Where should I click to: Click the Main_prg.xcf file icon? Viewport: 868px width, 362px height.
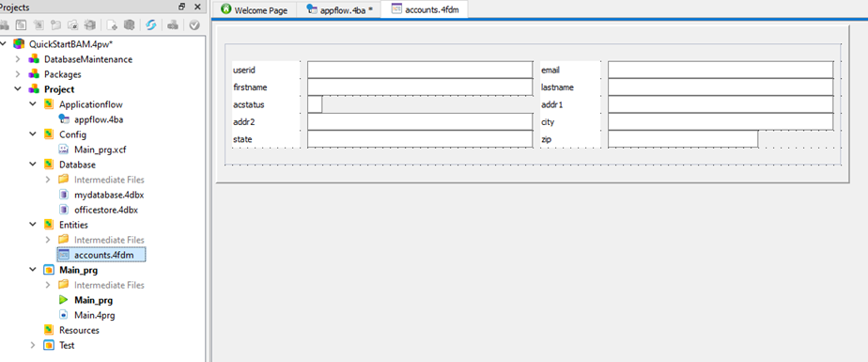[64, 150]
